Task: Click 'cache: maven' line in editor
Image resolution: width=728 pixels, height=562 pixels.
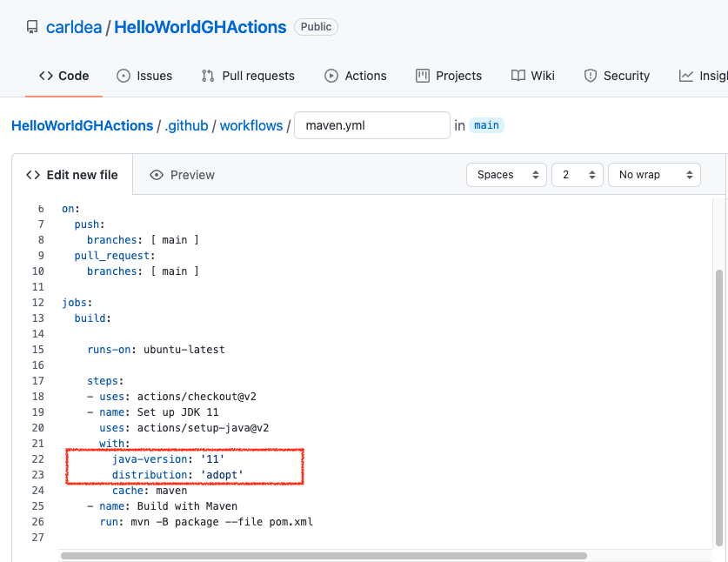Action: tap(150, 491)
